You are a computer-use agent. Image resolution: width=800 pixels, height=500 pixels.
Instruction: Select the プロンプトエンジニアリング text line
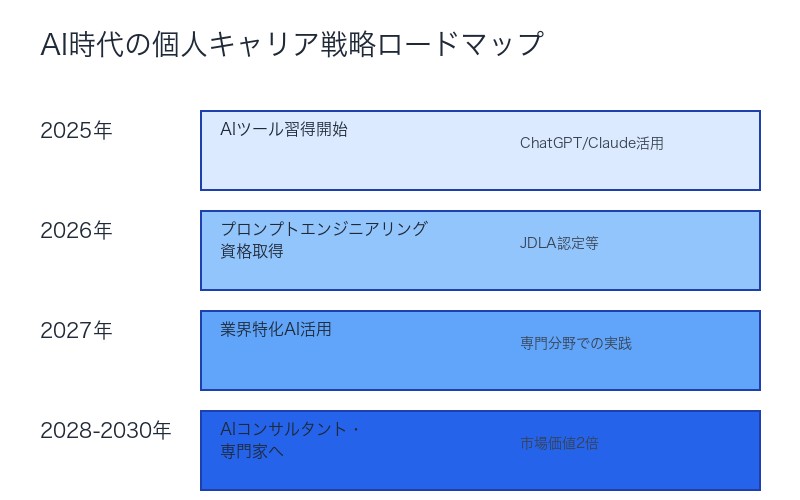(x=324, y=229)
